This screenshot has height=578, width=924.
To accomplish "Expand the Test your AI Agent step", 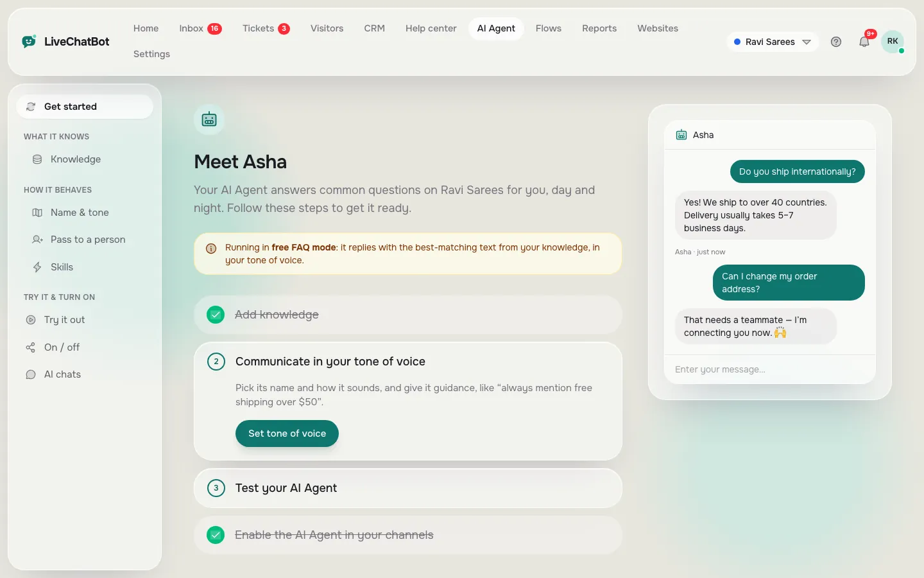I will pyautogui.click(x=408, y=488).
